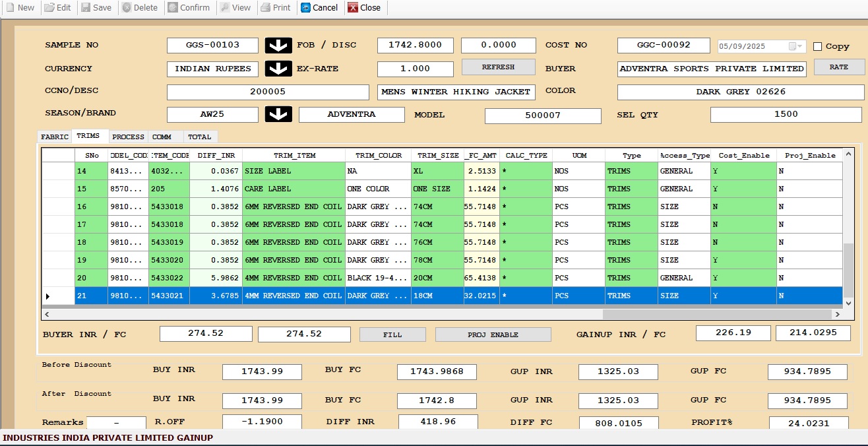Expand the Season/Brand lookup arrow

pyautogui.click(x=278, y=114)
